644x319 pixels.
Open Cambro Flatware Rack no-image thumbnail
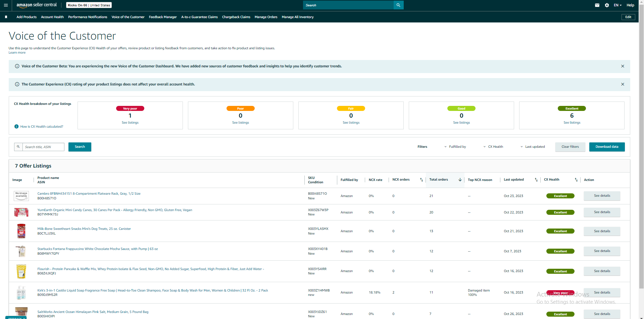21,196
